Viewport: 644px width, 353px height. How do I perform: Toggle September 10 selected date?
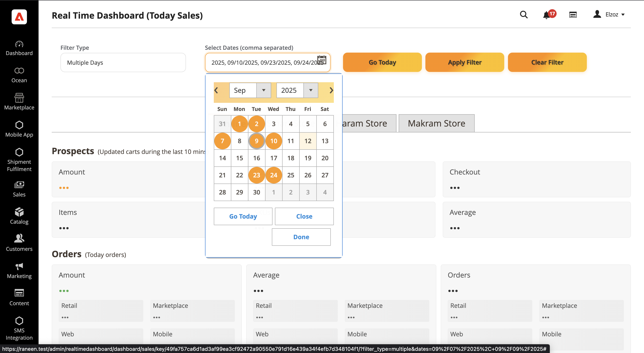(274, 141)
